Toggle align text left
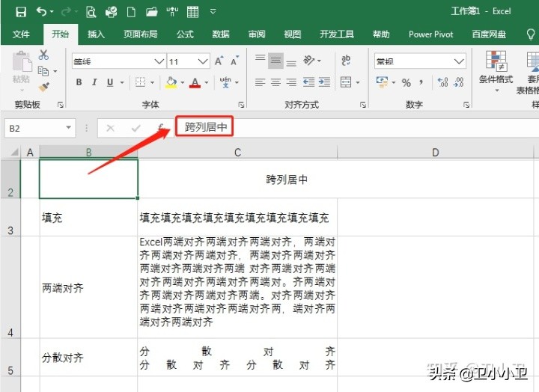539x392 pixels. 261,82
